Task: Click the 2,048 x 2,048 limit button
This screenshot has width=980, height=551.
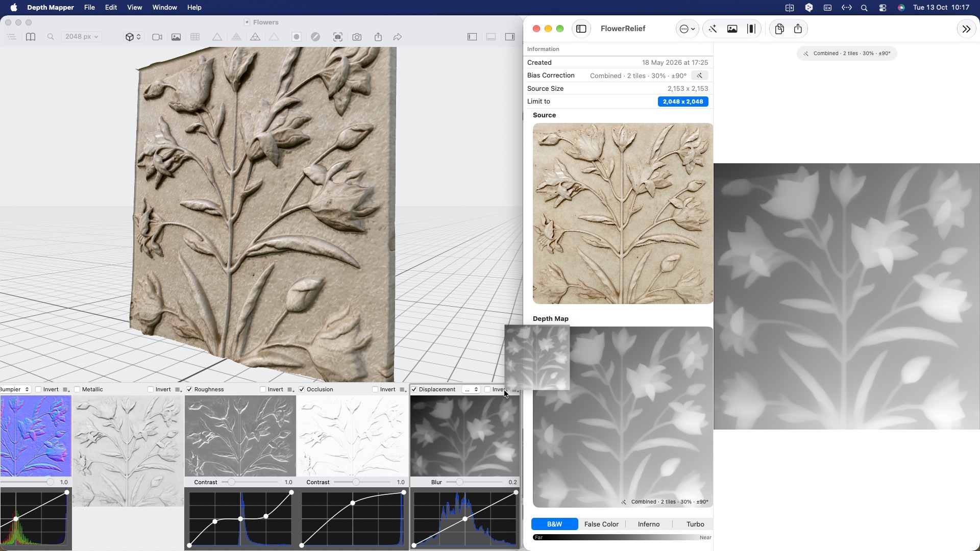Action: click(683, 102)
